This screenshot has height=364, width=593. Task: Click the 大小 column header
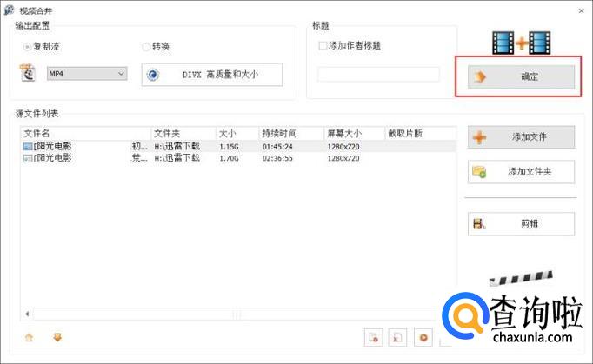[237, 133]
